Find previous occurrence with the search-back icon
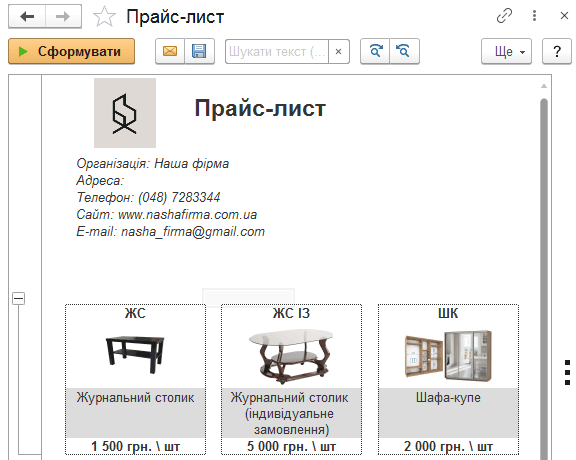The image size is (576, 460). click(x=404, y=51)
